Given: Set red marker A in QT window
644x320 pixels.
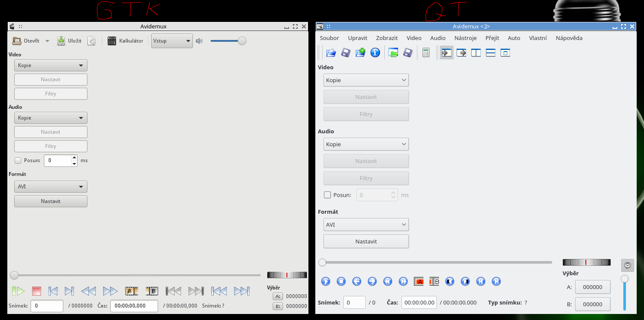Looking at the screenshot, I should point(419,281).
